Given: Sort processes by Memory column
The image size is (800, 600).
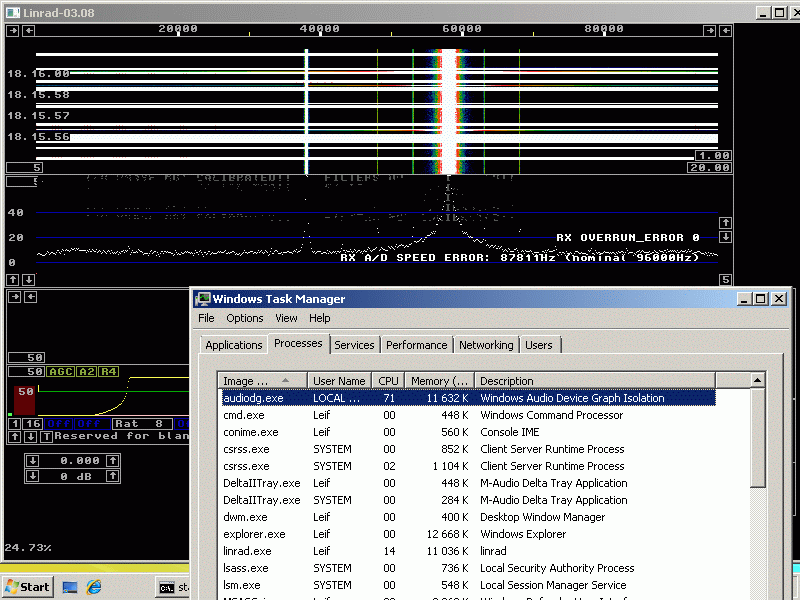Looking at the screenshot, I should pos(439,381).
